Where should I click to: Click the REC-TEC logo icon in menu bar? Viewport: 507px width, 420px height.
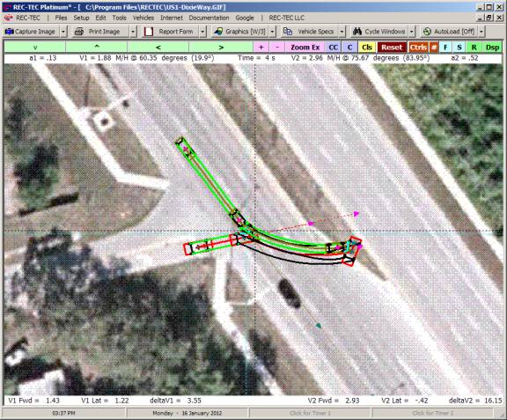click(9, 18)
